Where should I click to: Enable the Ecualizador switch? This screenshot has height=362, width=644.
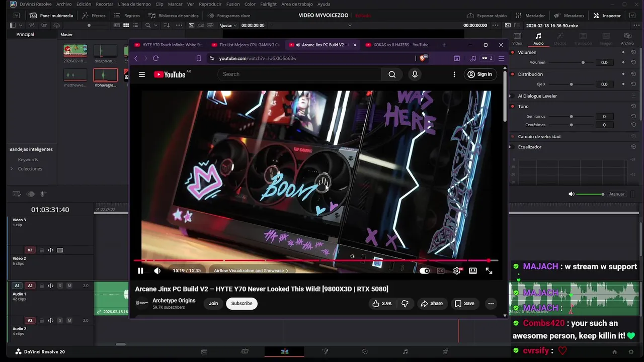[513, 147]
